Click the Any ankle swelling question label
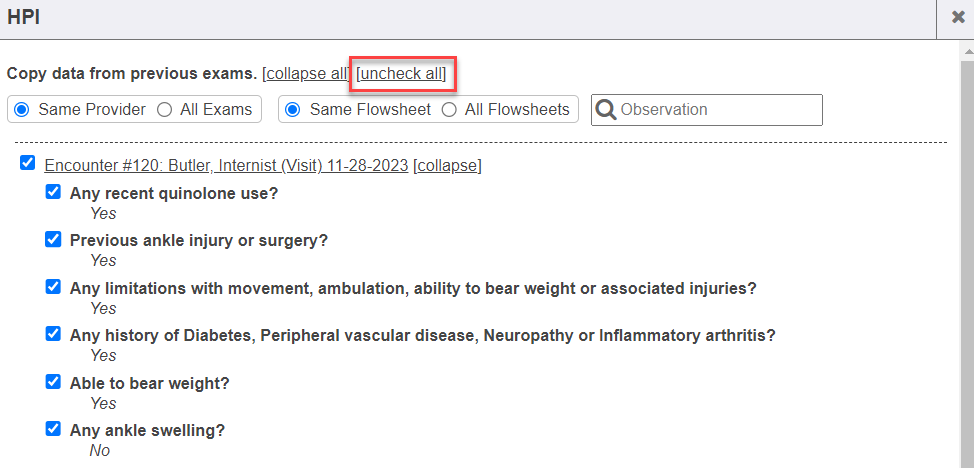The height and width of the screenshot is (468, 974). [x=147, y=431]
